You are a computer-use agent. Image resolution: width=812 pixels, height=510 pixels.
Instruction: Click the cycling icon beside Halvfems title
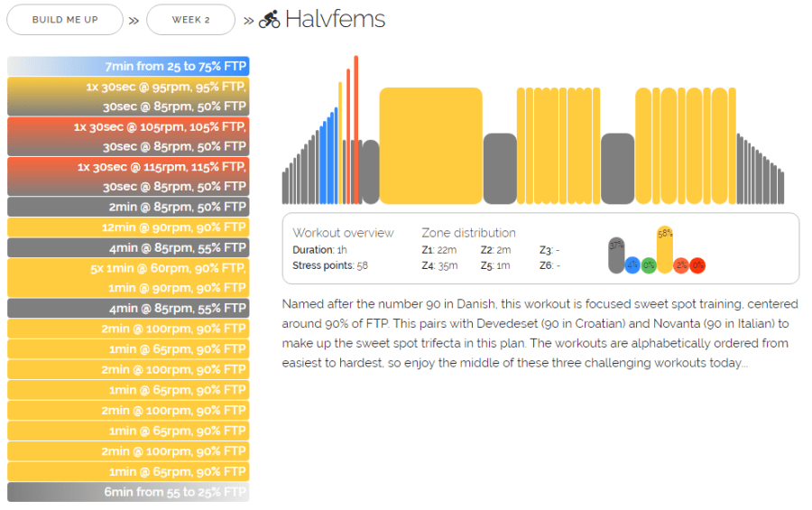tap(270, 19)
